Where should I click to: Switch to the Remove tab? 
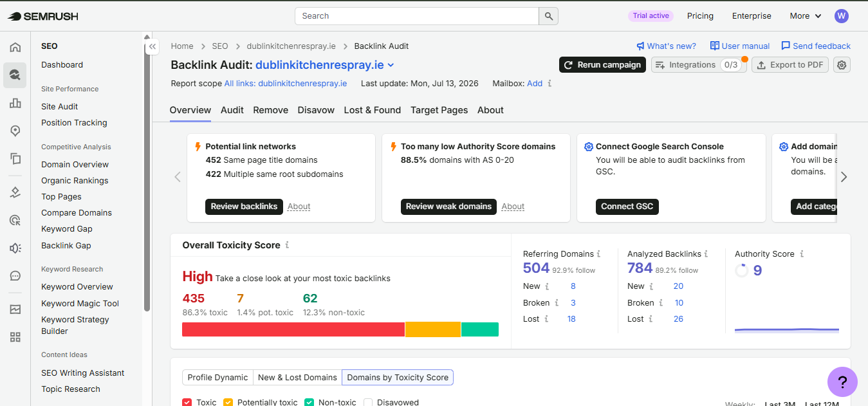point(270,110)
